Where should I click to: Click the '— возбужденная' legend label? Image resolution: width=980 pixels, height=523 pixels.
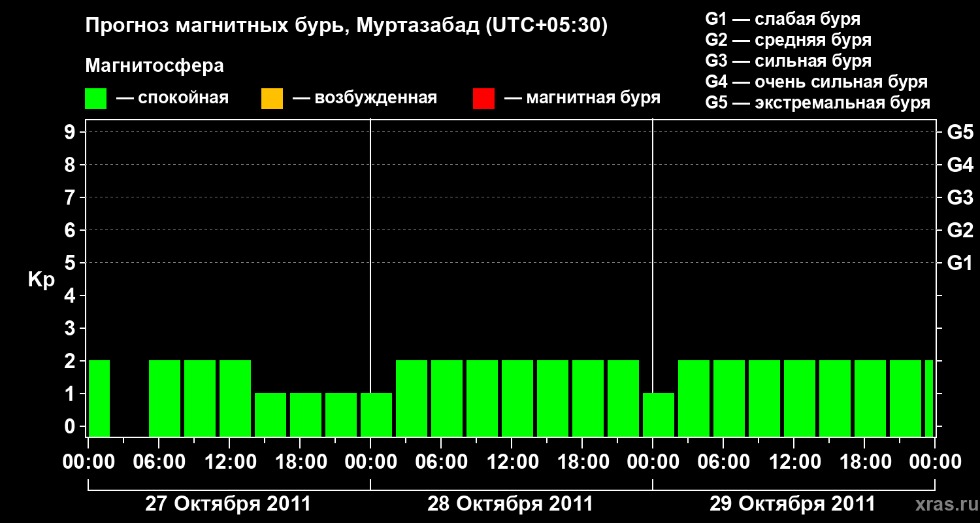point(365,99)
